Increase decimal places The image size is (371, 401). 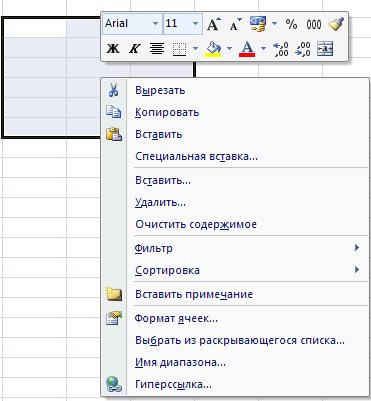click(x=281, y=49)
